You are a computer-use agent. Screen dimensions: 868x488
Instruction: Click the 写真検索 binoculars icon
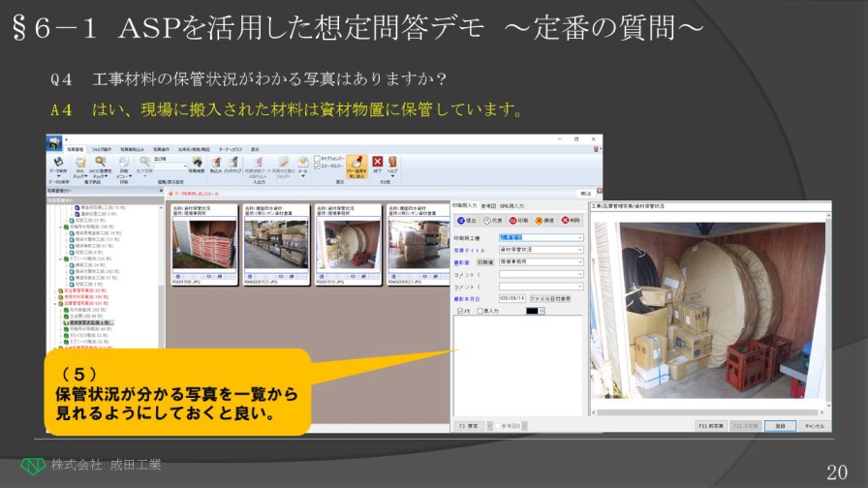[x=196, y=162]
